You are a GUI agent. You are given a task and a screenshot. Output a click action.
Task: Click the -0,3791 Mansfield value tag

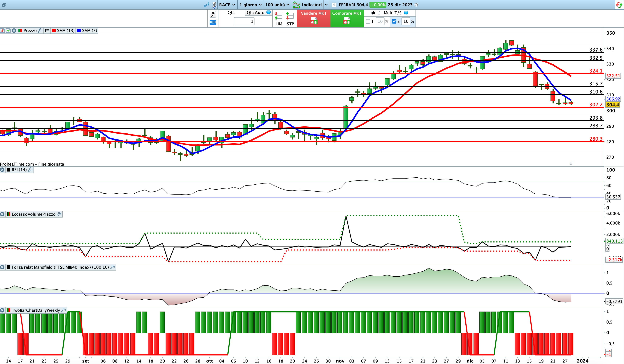(x=614, y=301)
